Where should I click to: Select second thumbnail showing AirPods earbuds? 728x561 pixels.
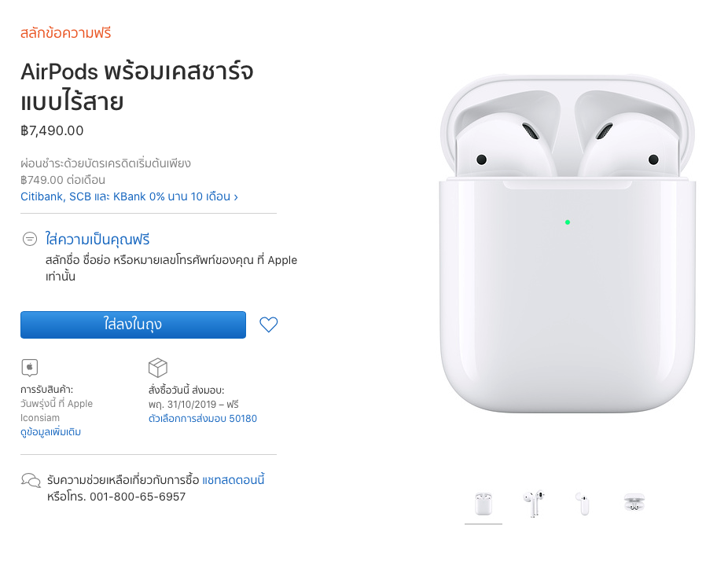point(534,504)
